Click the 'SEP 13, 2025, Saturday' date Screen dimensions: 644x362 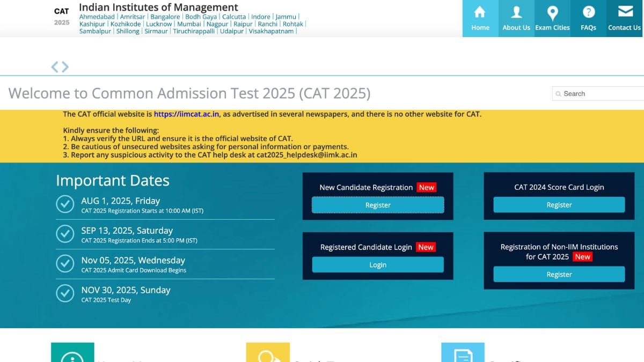click(127, 231)
